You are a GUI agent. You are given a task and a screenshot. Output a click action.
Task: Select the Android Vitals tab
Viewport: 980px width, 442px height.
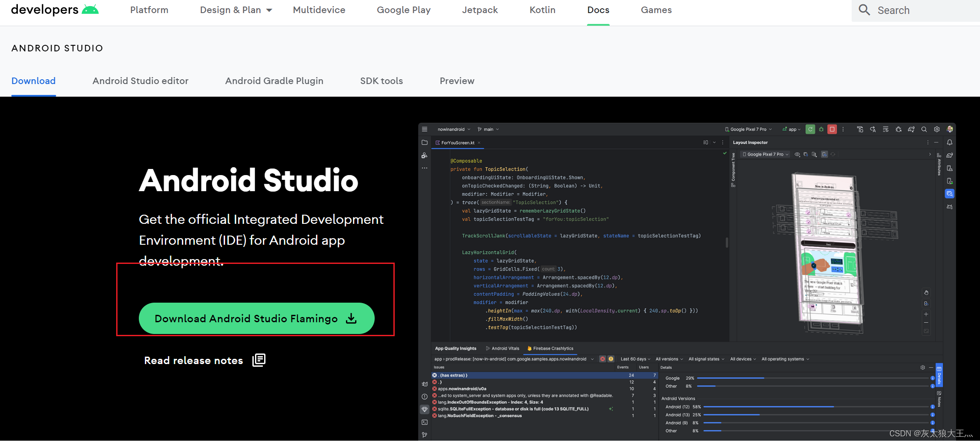click(x=503, y=348)
